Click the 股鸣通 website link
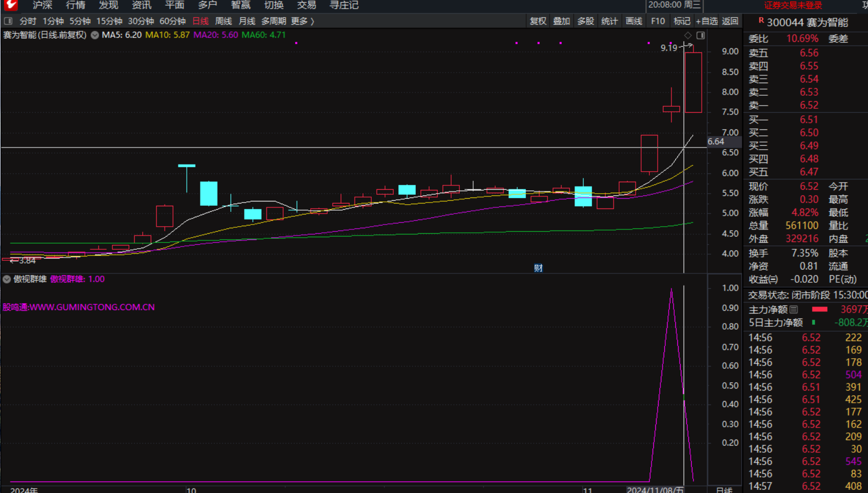This screenshot has height=493, width=868. coord(78,307)
